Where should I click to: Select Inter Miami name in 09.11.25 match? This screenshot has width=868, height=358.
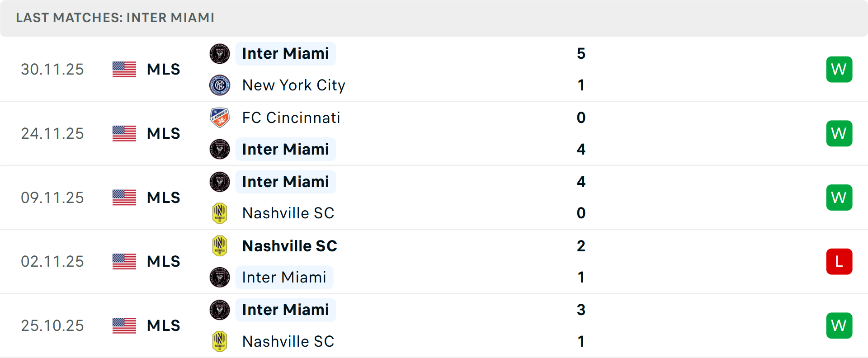click(x=285, y=182)
